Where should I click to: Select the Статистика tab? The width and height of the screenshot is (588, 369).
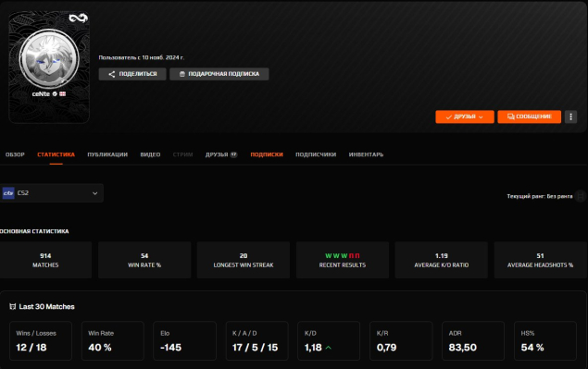click(x=56, y=154)
